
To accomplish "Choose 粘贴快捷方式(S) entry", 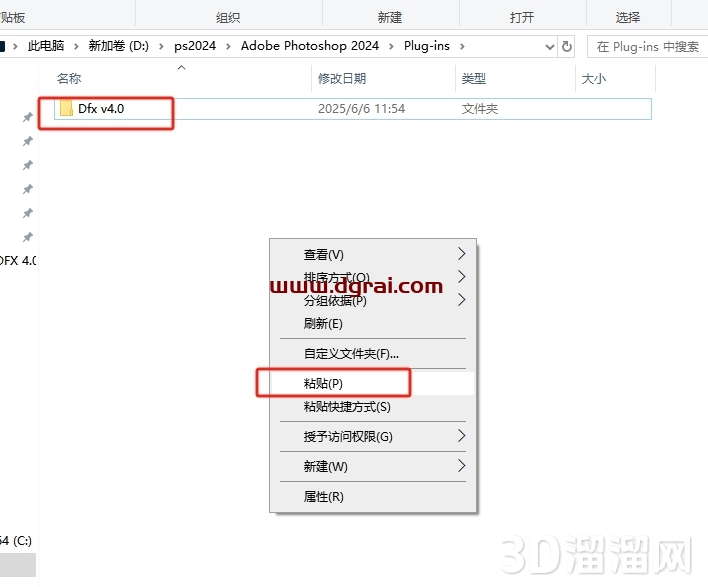I will [373, 407].
